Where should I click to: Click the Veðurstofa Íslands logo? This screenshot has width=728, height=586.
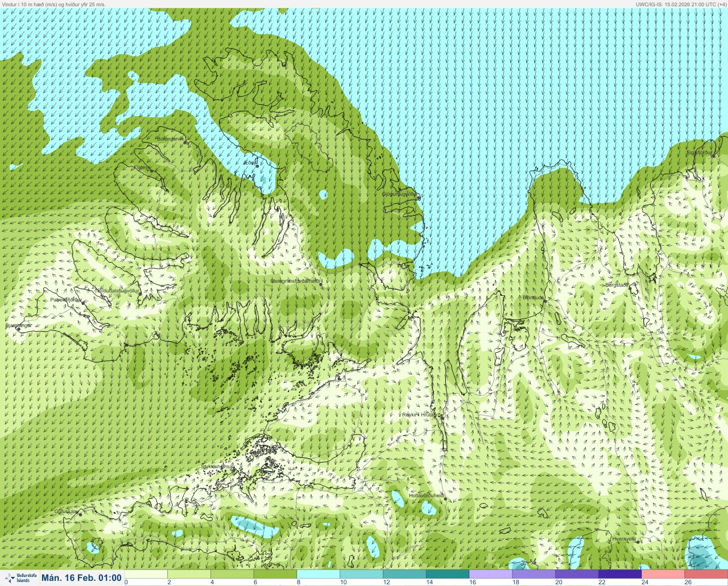(x=20, y=577)
